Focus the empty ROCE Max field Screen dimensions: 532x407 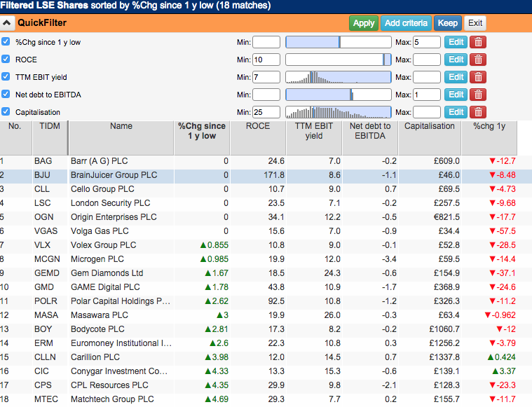click(x=426, y=60)
